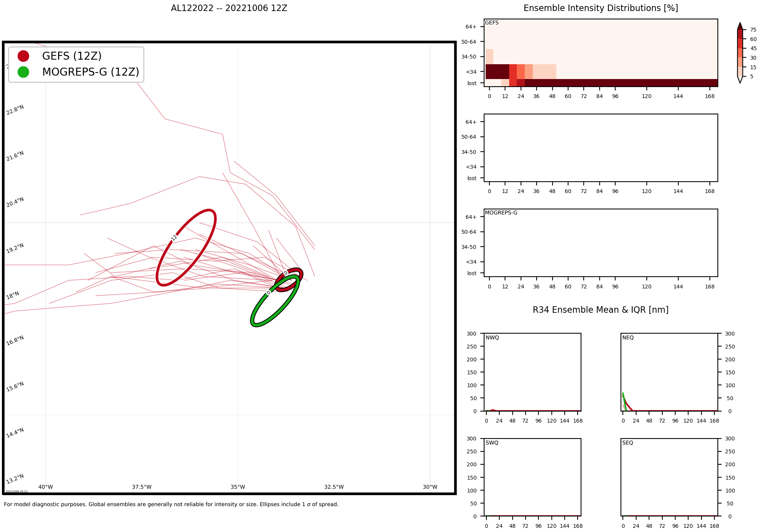Click the R34 Ensemble Mean & IQR heading
The width and height of the screenshot is (760, 532).
(600, 310)
